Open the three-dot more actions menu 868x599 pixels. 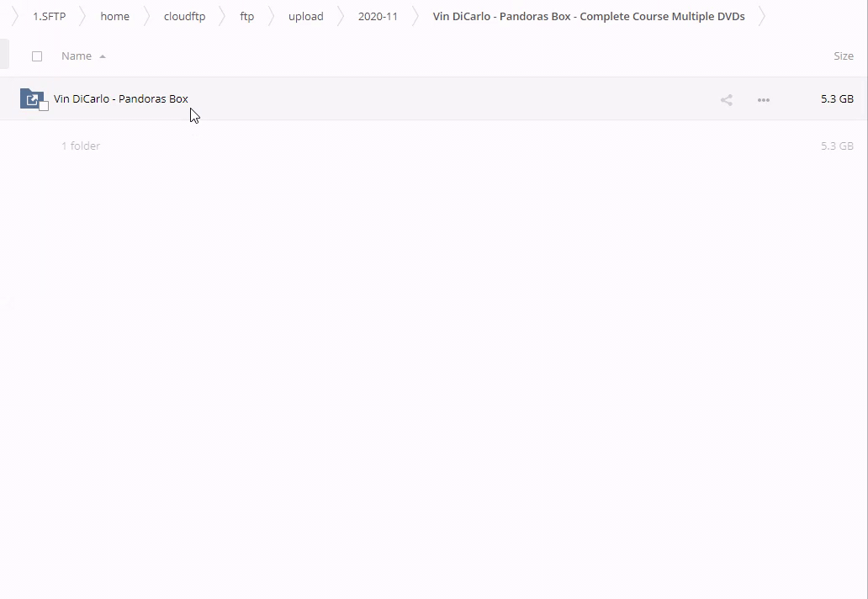tap(763, 100)
